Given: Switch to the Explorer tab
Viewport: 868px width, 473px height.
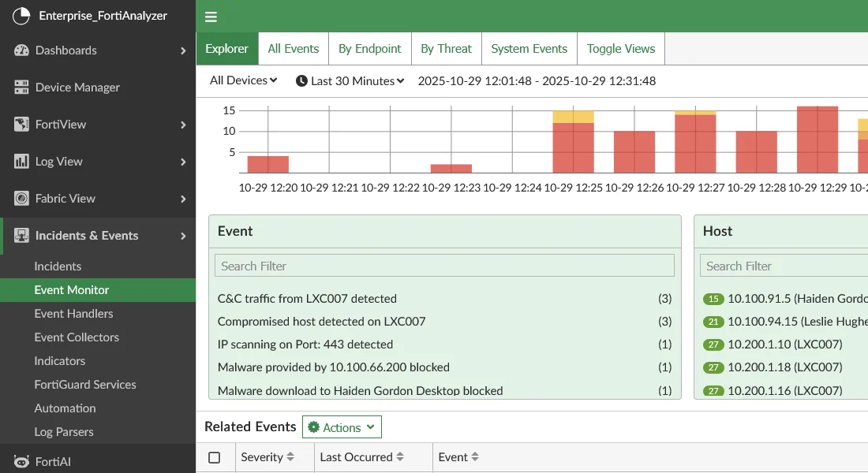Looking at the screenshot, I should (x=226, y=49).
